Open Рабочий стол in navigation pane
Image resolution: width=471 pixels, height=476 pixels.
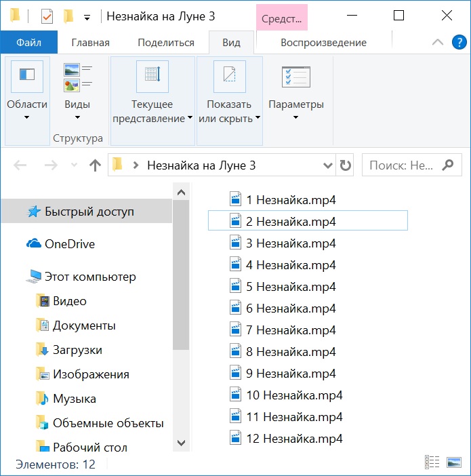coord(81,447)
